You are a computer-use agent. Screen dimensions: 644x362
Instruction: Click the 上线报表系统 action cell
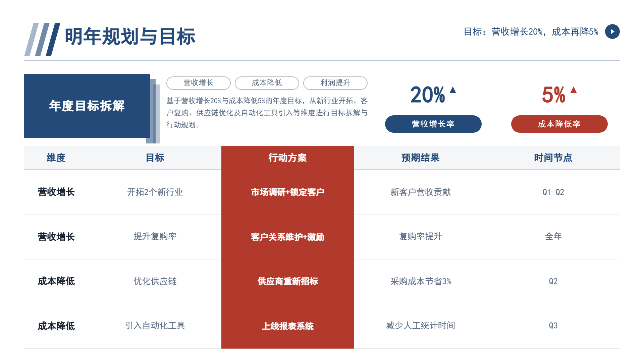[288, 326]
